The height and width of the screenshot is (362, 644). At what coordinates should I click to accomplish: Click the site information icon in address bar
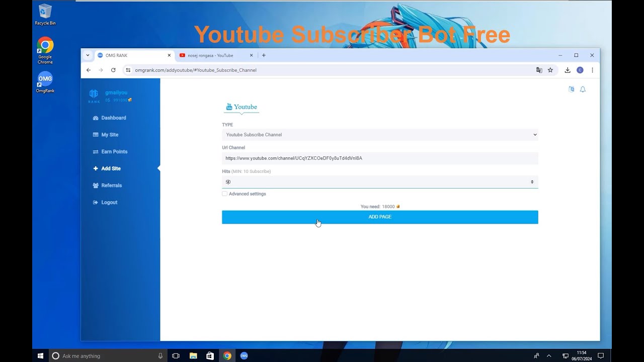128,70
